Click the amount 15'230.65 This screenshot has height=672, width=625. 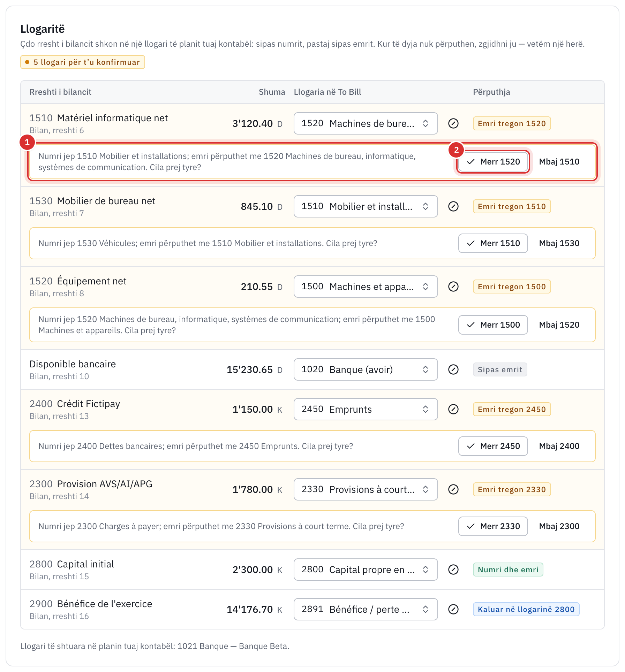(x=250, y=369)
